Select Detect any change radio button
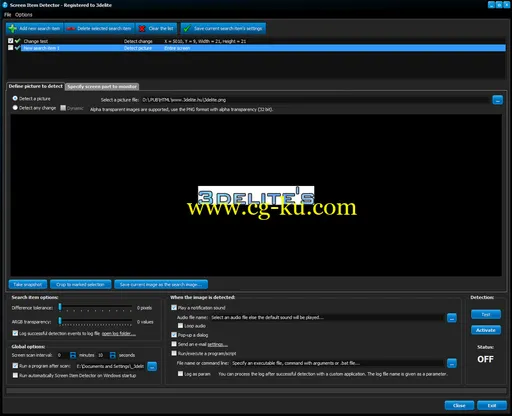512x416 pixels. point(15,108)
